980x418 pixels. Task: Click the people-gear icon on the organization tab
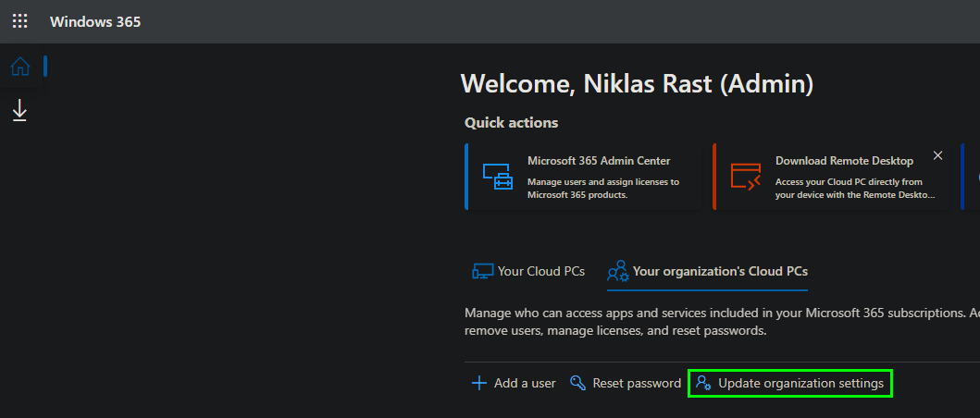(x=617, y=272)
